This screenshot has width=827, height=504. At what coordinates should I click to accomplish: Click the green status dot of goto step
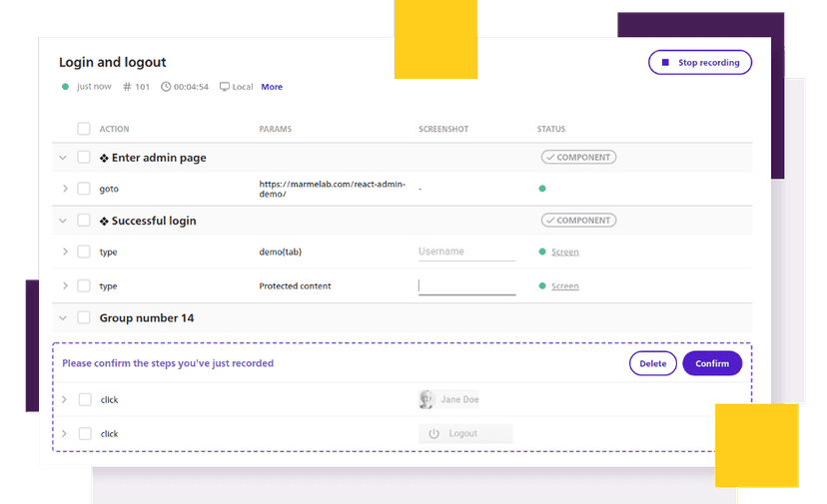(542, 189)
